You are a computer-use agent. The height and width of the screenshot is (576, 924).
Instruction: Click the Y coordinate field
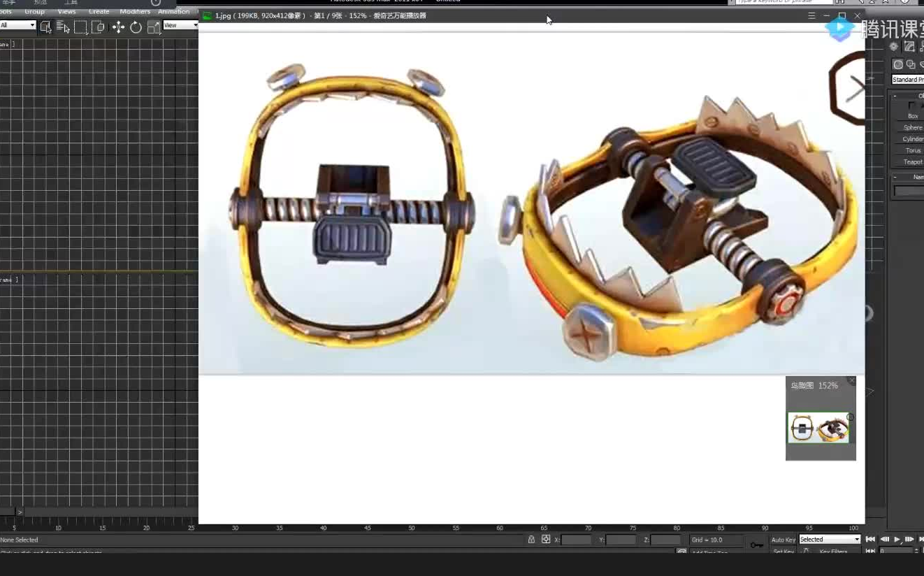(x=621, y=540)
